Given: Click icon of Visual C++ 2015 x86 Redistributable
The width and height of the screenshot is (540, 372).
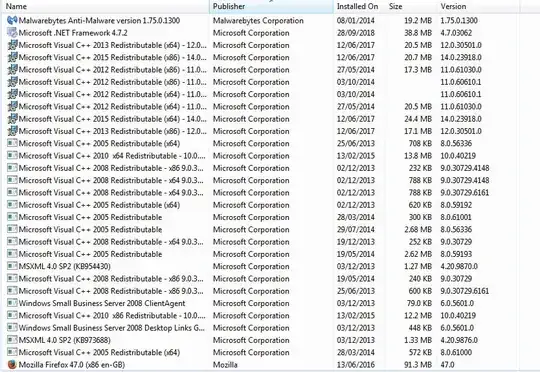Looking at the screenshot, I should [x=12, y=57].
